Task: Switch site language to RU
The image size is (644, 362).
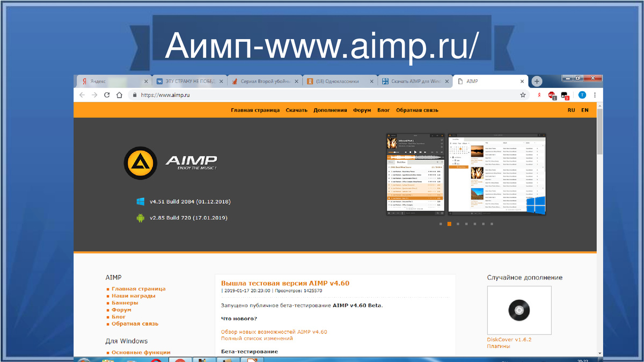Action: (x=572, y=110)
